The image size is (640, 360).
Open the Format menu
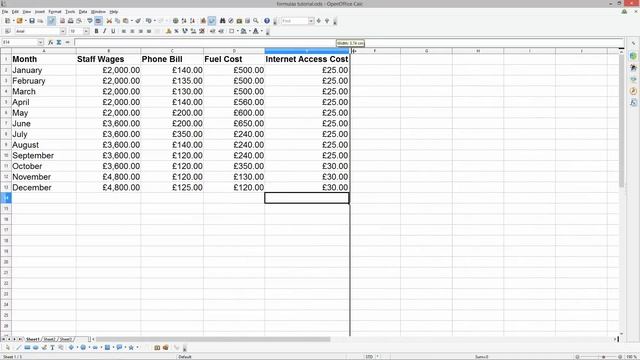(x=55, y=12)
